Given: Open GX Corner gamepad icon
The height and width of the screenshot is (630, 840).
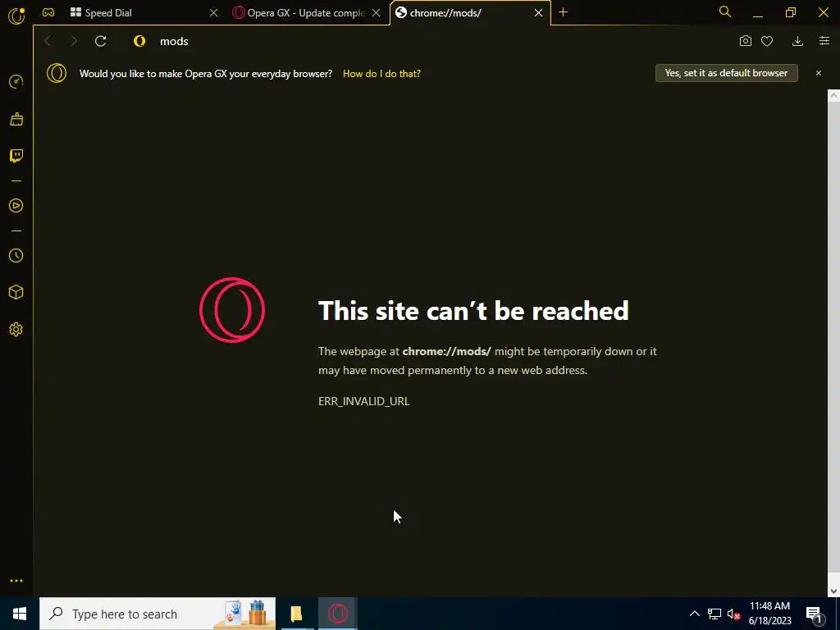Looking at the screenshot, I should 48,13.
